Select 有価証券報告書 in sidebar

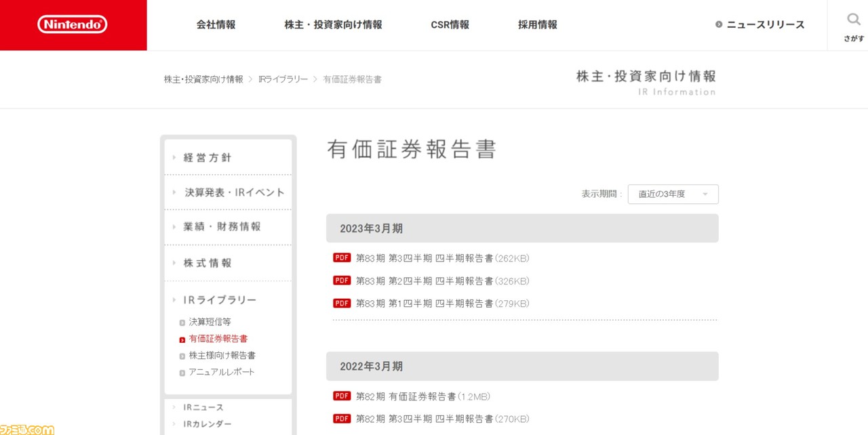218,339
